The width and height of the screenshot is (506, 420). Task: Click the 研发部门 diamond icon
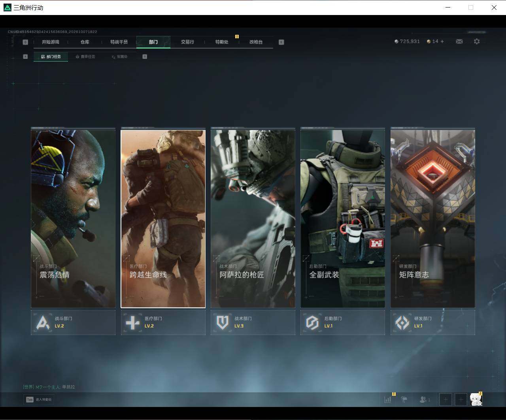click(x=402, y=323)
